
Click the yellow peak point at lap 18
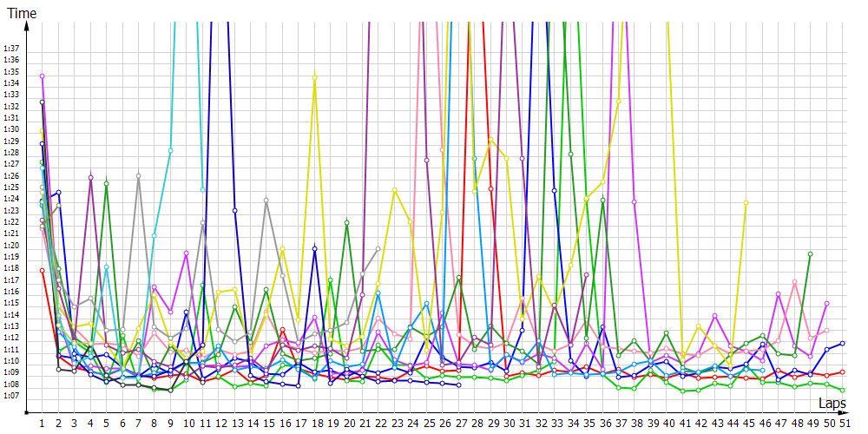(x=314, y=77)
